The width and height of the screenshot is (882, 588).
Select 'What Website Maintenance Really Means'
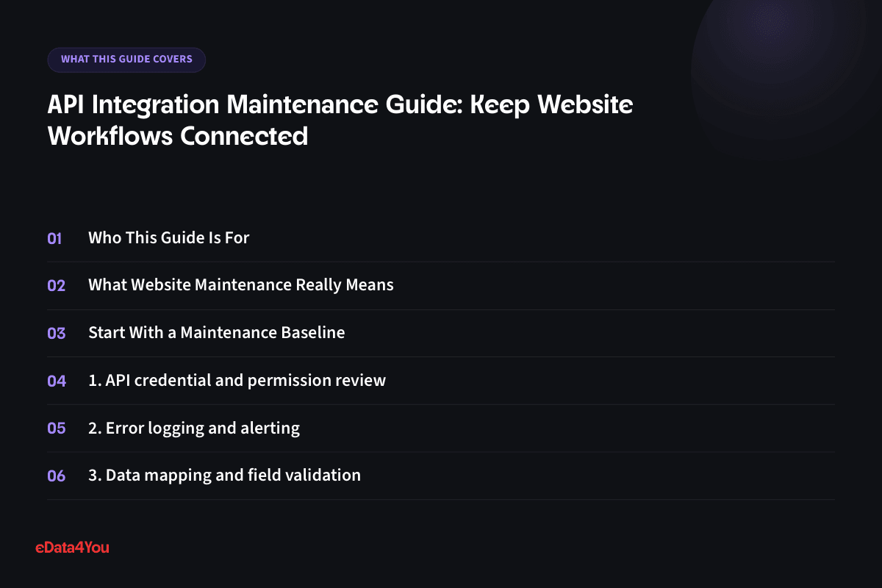tap(241, 285)
